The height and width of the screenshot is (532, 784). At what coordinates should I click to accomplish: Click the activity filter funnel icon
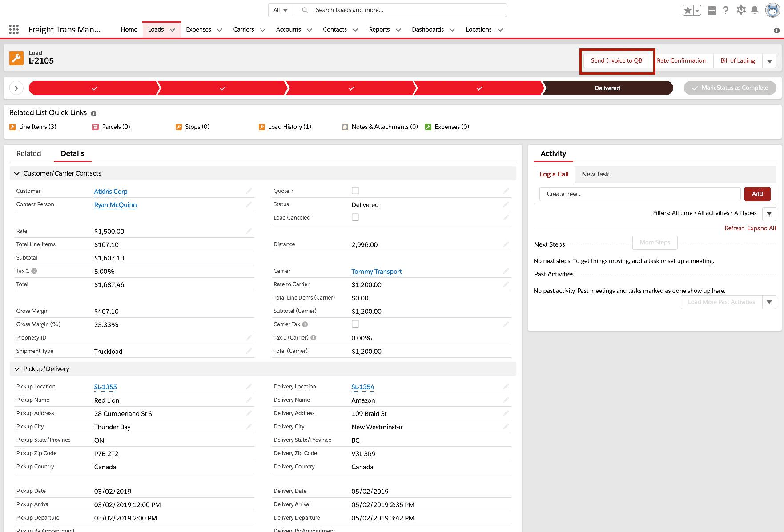(769, 214)
